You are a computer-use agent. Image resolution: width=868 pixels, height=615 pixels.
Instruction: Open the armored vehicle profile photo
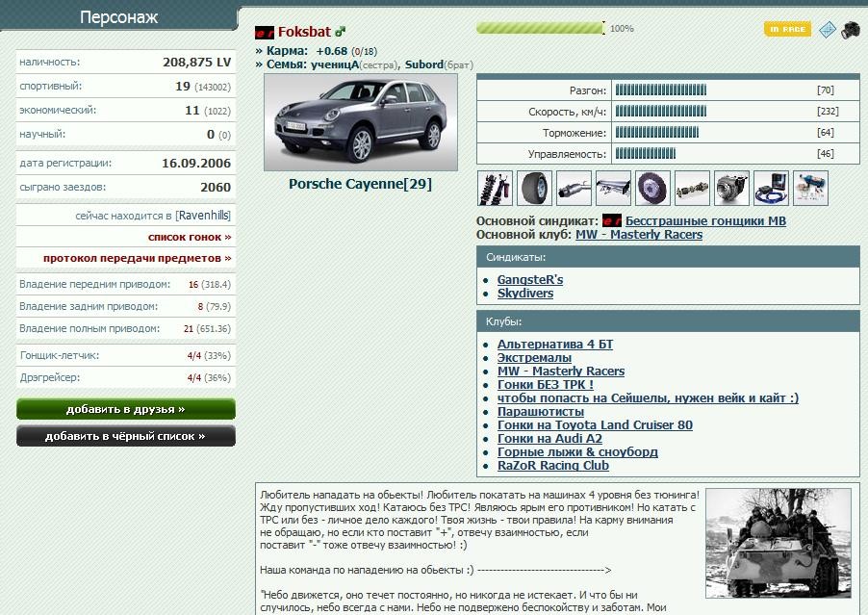[779, 543]
